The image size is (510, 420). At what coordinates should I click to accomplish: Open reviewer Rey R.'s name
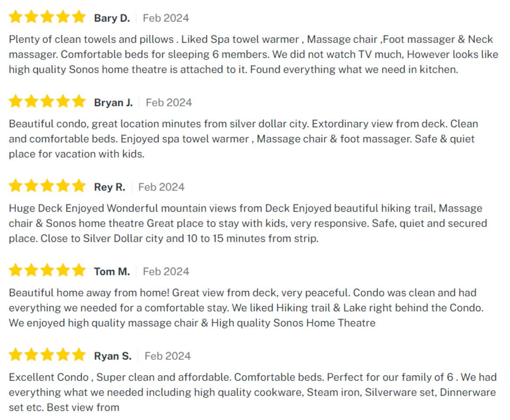tap(109, 187)
